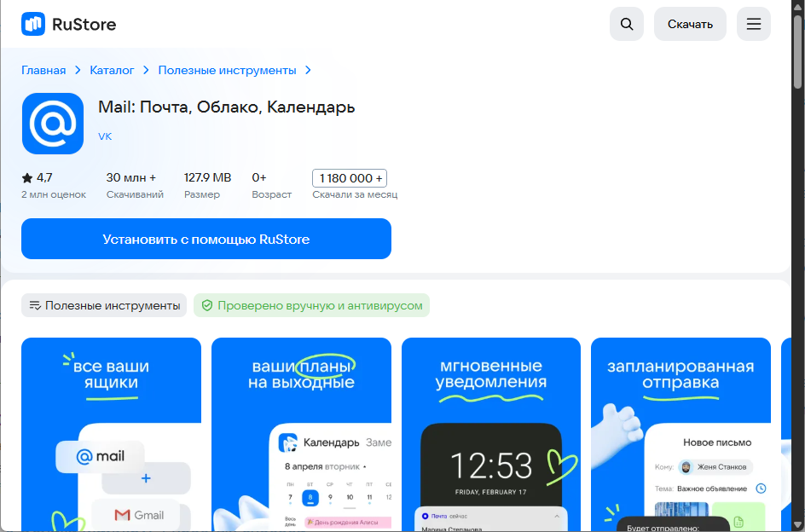Click the 127.9 MB size value
This screenshot has height=532, width=805.
tap(207, 177)
